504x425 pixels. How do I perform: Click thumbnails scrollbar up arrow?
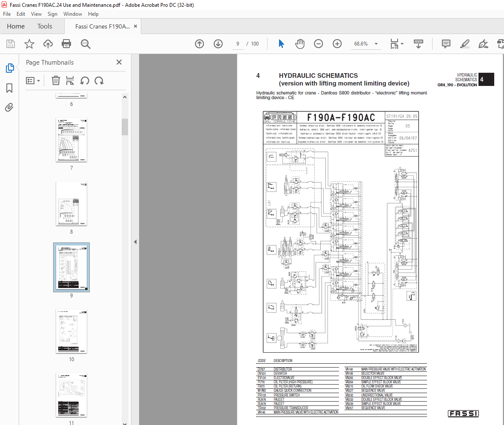(x=125, y=97)
